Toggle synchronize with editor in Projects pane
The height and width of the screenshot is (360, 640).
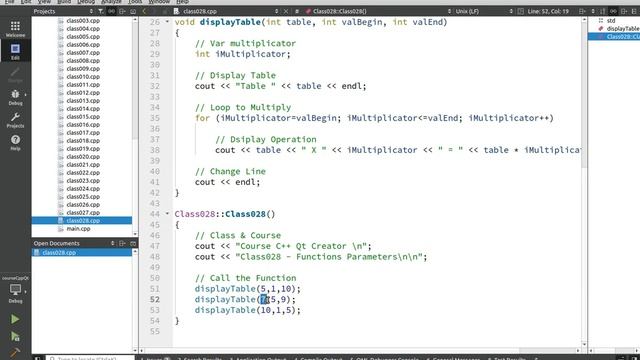[111, 11]
